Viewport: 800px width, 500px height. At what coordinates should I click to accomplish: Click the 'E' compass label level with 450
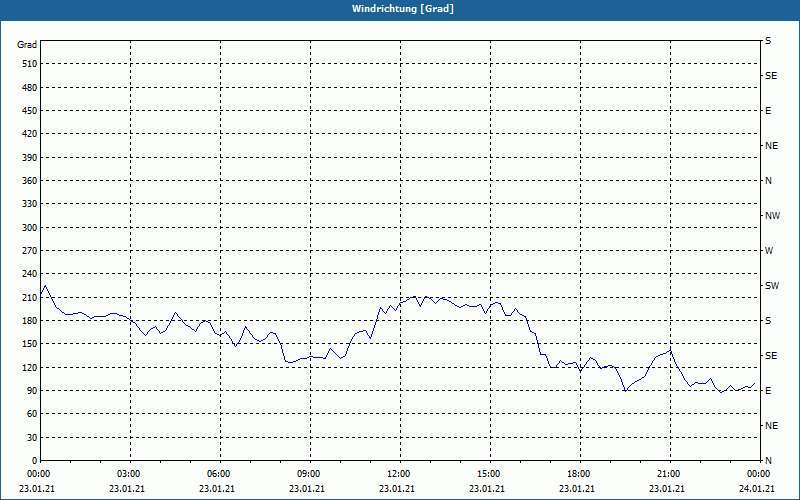pos(768,111)
